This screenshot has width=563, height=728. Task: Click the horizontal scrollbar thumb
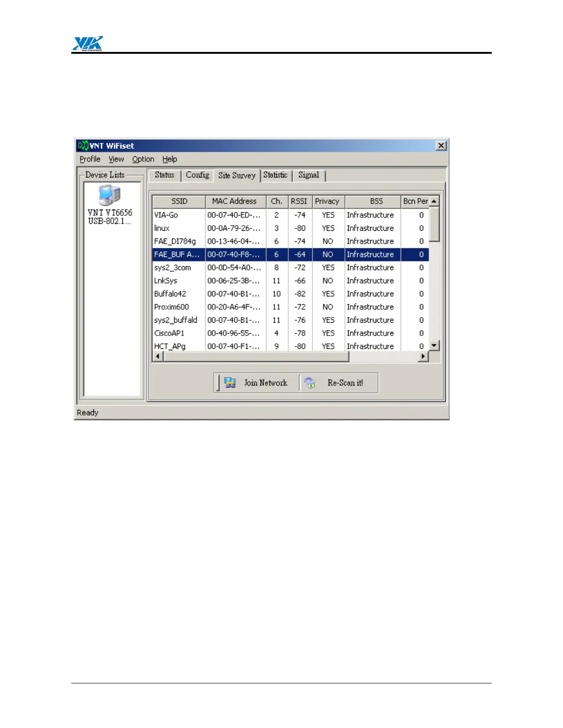[x=256, y=356]
